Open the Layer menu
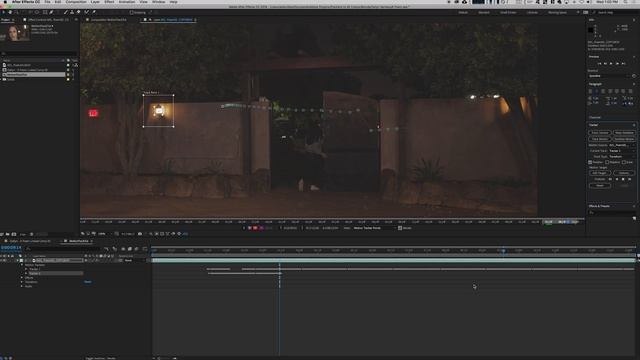 pos(95,2)
